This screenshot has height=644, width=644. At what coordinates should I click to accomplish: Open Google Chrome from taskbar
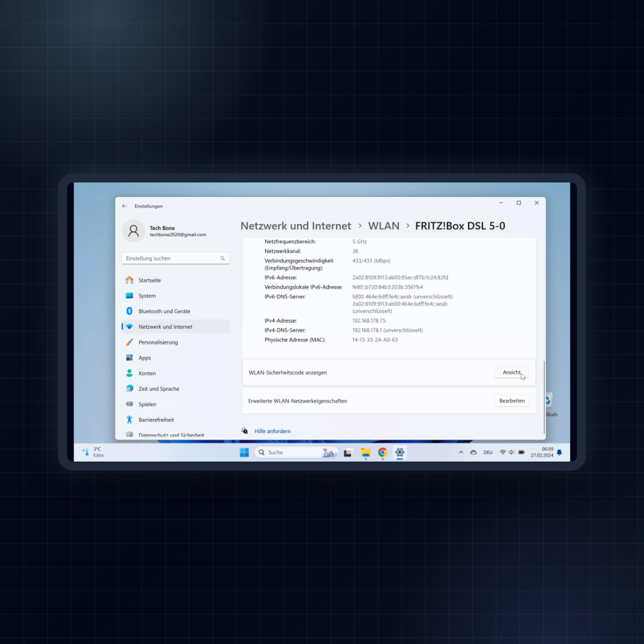383,452
